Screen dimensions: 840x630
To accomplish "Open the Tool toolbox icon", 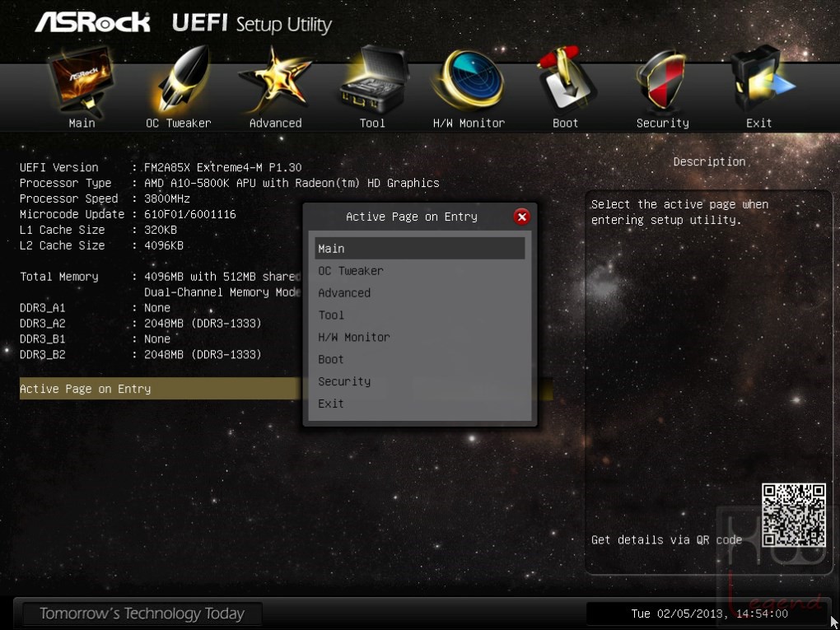I will [x=373, y=81].
